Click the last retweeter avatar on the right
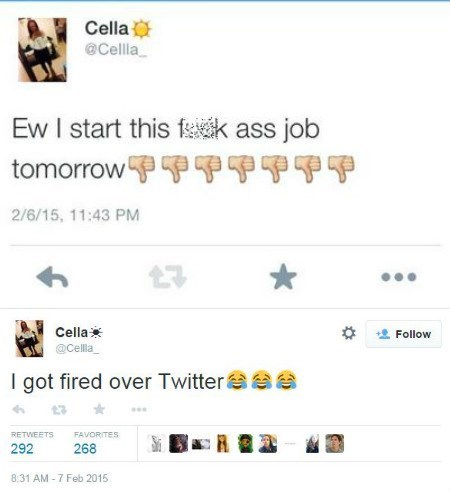The image size is (450, 491). point(335,443)
